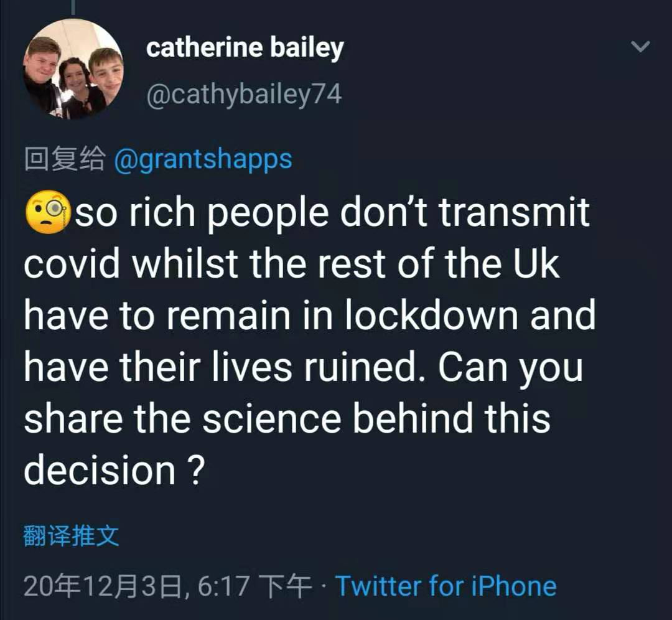This screenshot has height=620, width=672.
Task: Click the word "transmit" in the tweet
Action: 514,213
